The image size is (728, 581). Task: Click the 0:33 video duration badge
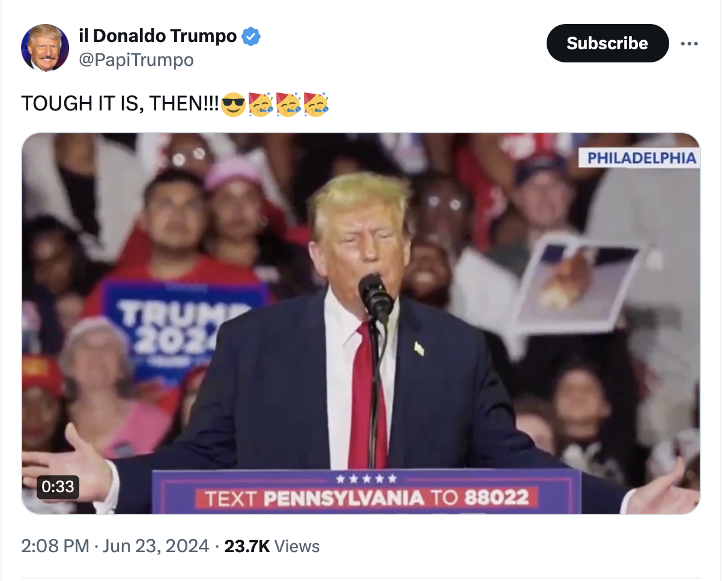click(58, 486)
